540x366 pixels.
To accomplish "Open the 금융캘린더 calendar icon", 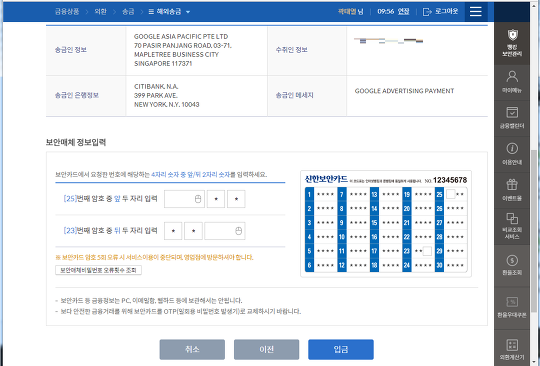I will [x=512, y=112].
